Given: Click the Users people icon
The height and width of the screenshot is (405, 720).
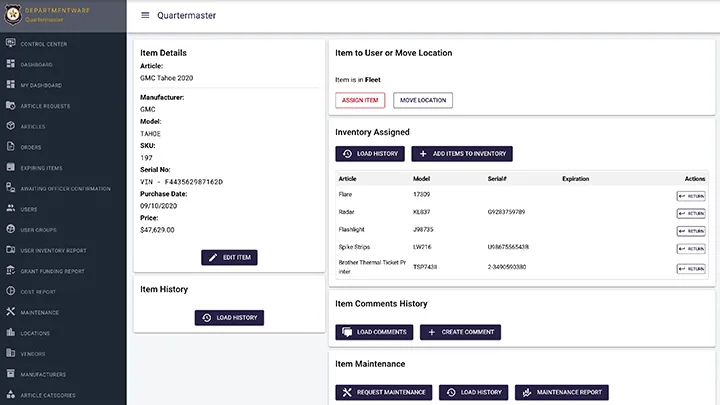Looking at the screenshot, I should click(11, 208).
